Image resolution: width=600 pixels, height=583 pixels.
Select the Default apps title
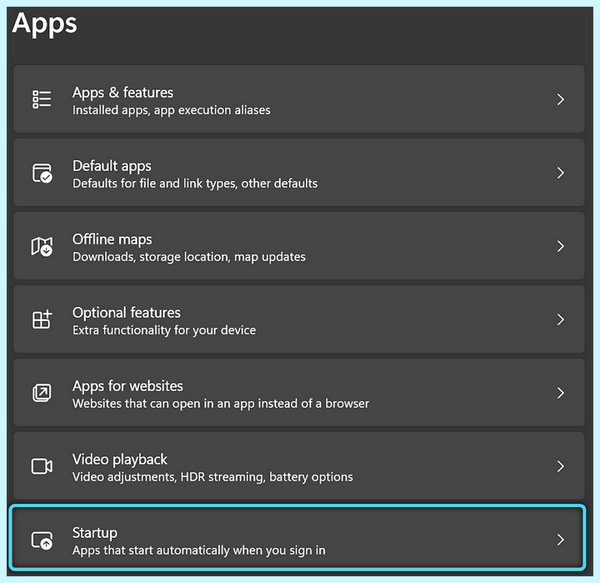(112, 166)
